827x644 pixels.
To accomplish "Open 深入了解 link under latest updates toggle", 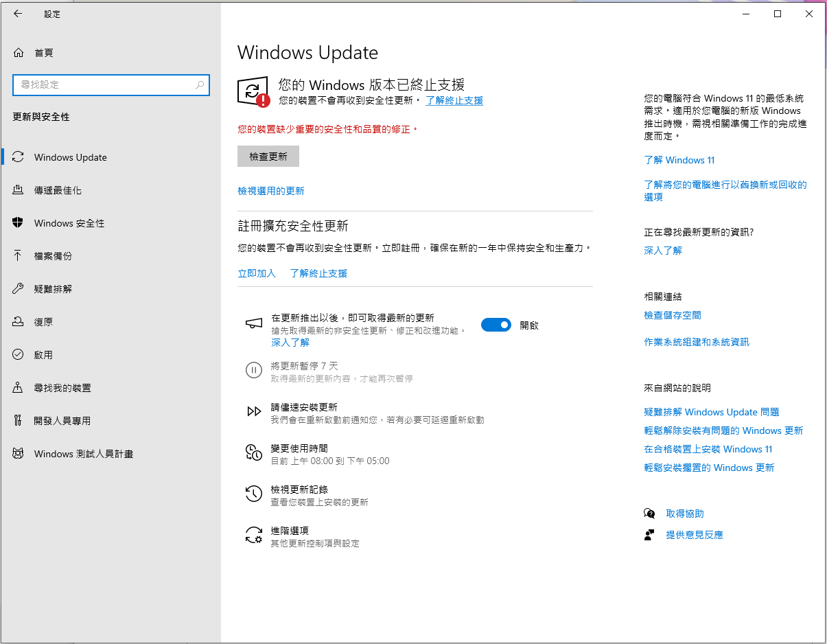I will 290,343.
